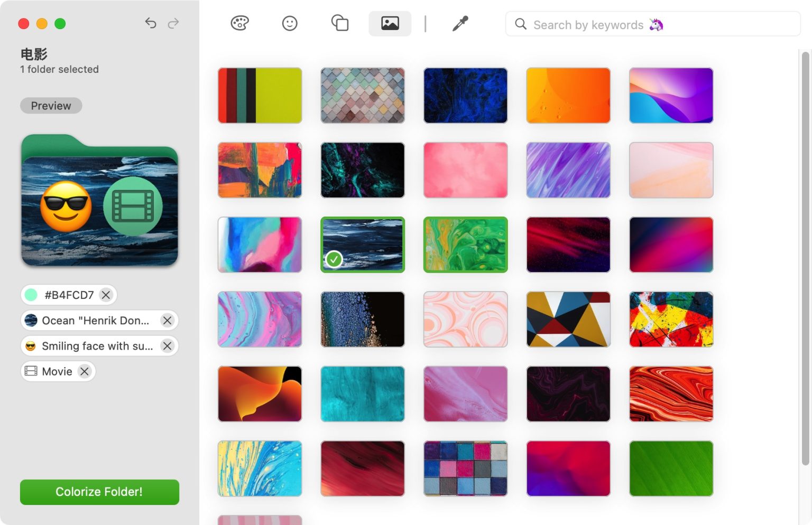Open the shapes decal panel
812x525 pixels.
(x=340, y=23)
